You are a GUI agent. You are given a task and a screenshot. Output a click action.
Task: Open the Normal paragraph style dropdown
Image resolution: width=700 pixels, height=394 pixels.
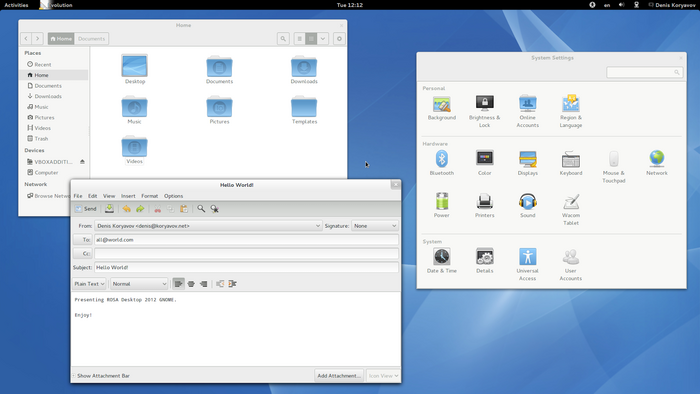(139, 284)
